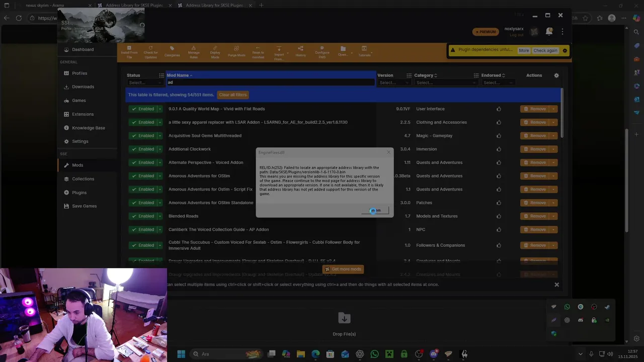Open Knowledge Base in the sidebar

point(89,128)
